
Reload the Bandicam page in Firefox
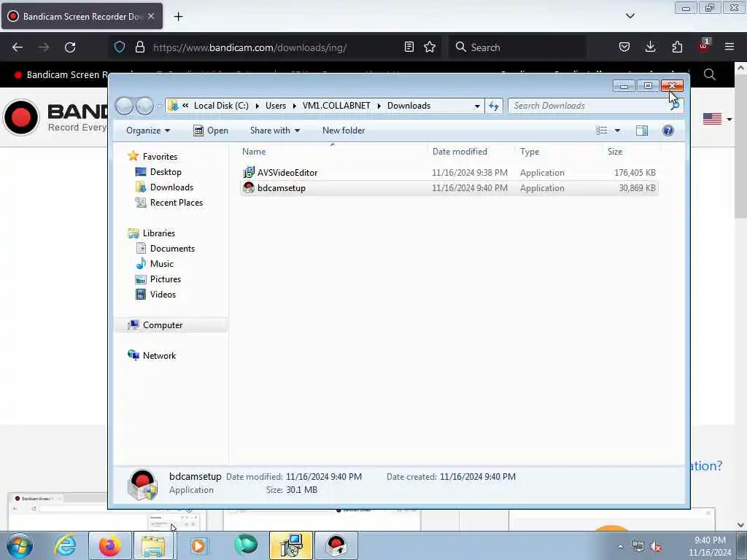pyautogui.click(x=70, y=47)
